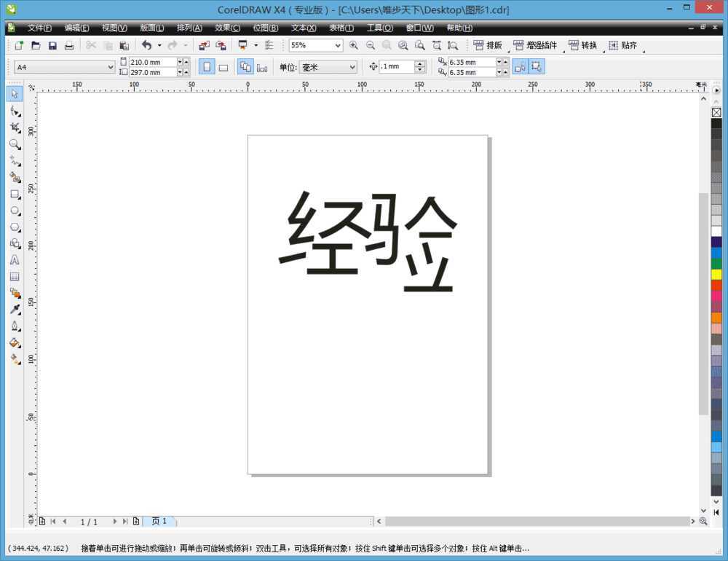The height and width of the screenshot is (561, 728).
Task: Click the 贴齐 snap button
Action: [x=622, y=44]
